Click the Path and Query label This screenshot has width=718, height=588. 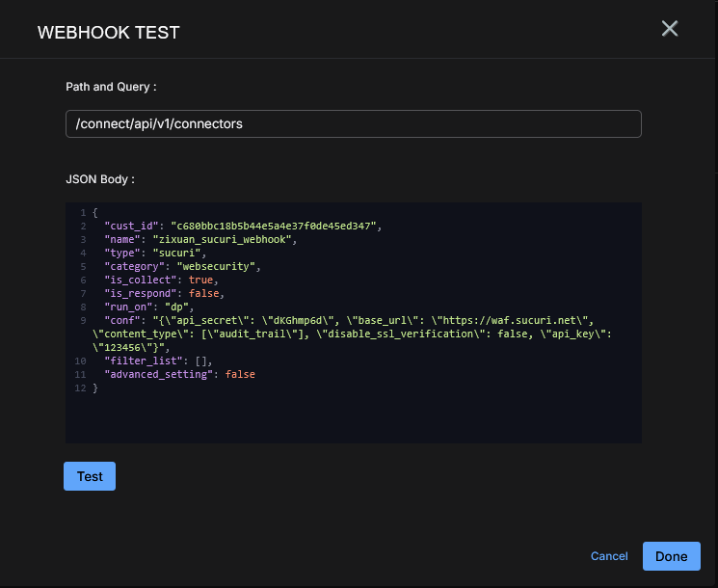(111, 87)
